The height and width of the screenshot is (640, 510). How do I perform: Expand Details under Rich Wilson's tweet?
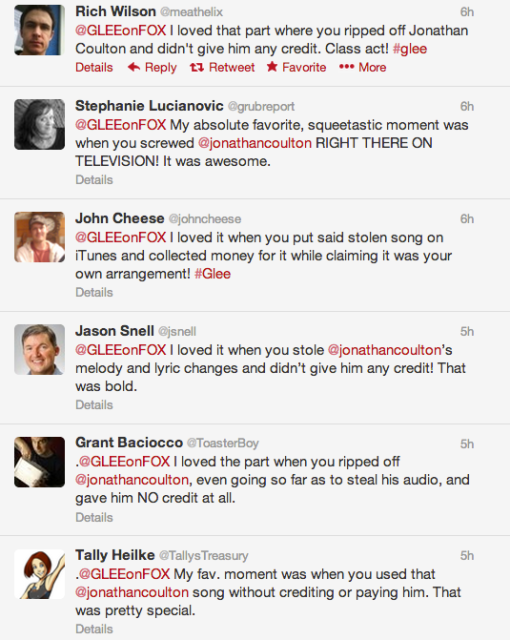tap(94, 67)
